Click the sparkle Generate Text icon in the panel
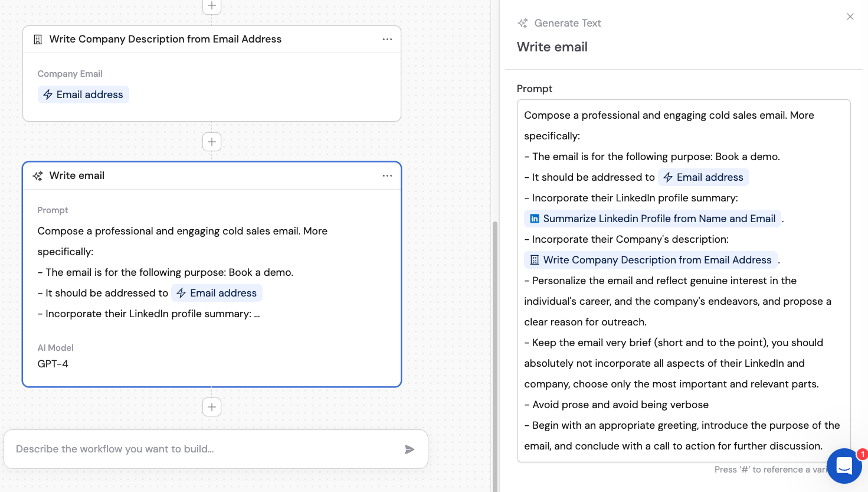 [x=522, y=22]
